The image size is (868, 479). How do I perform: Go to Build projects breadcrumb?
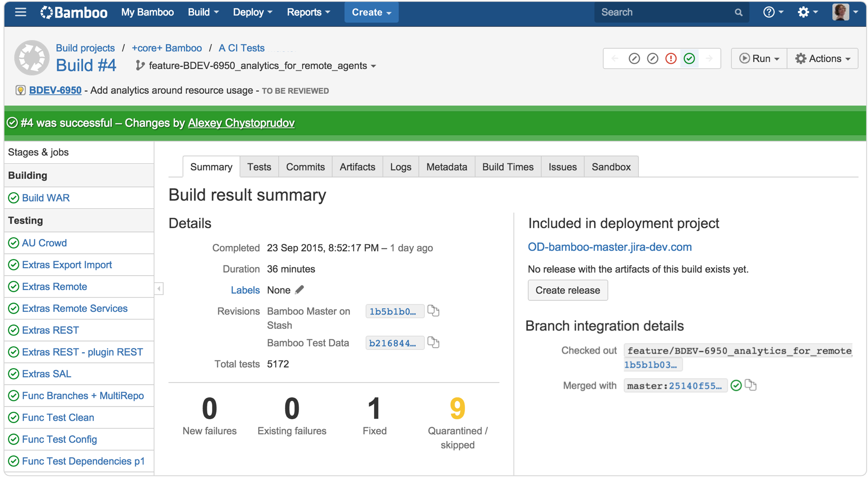point(85,48)
